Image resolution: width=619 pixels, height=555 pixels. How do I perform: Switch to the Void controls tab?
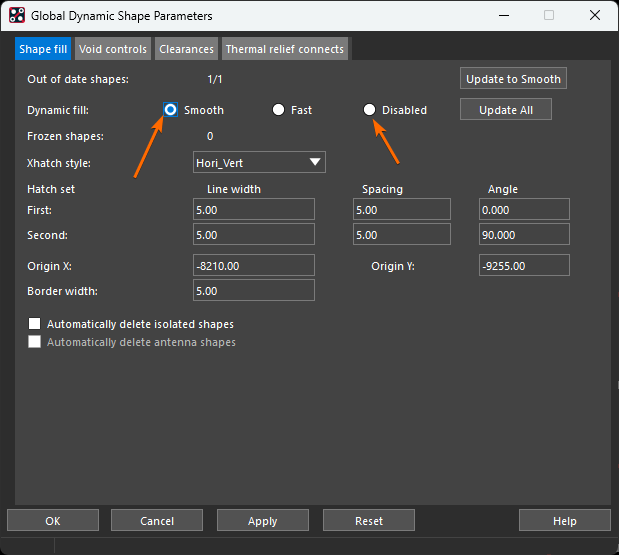pyautogui.click(x=112, y=49)
